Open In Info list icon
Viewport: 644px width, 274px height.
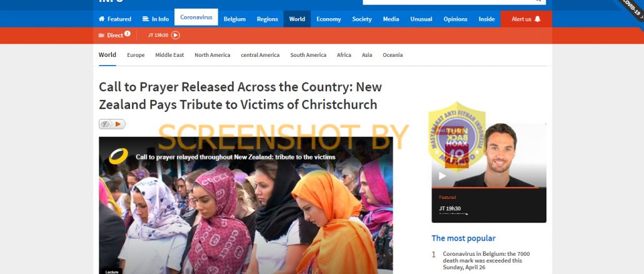click(146, 19)
